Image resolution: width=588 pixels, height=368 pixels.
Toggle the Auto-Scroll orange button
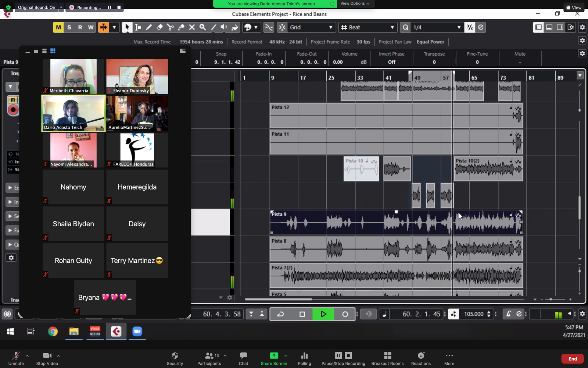[x=104, y=27]
